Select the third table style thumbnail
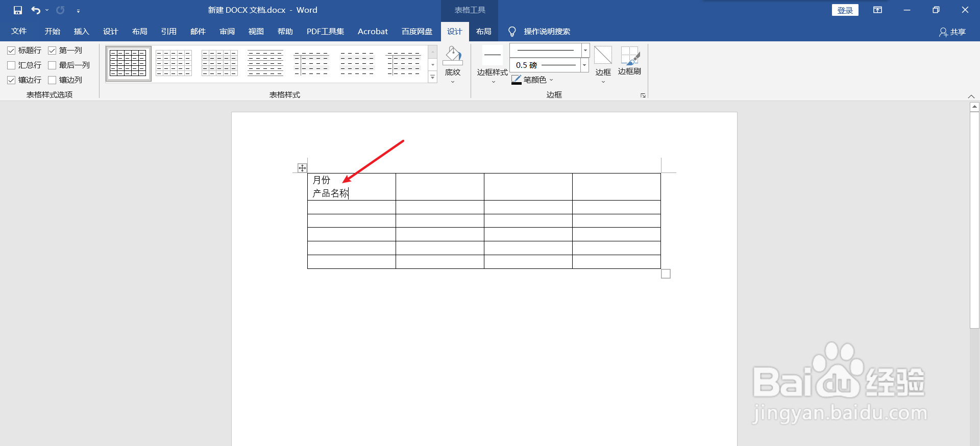 (x=219, y=63)
